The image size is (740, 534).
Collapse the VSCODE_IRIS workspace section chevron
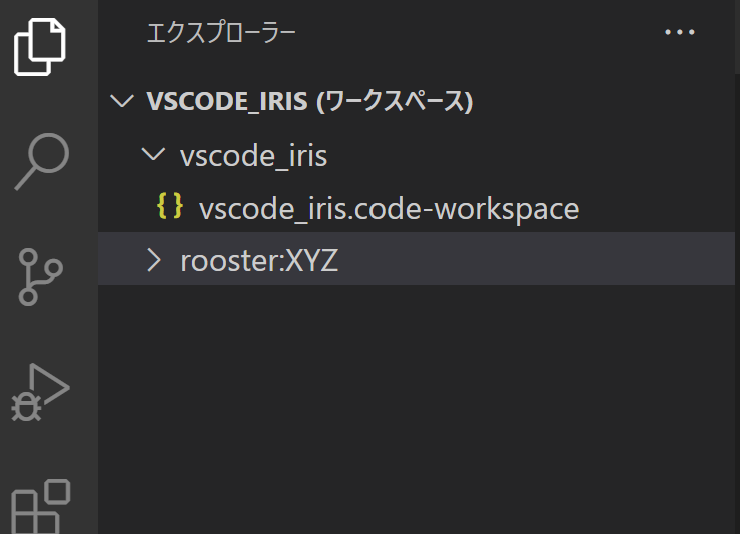pyautogui.click(x=123, y=102)
